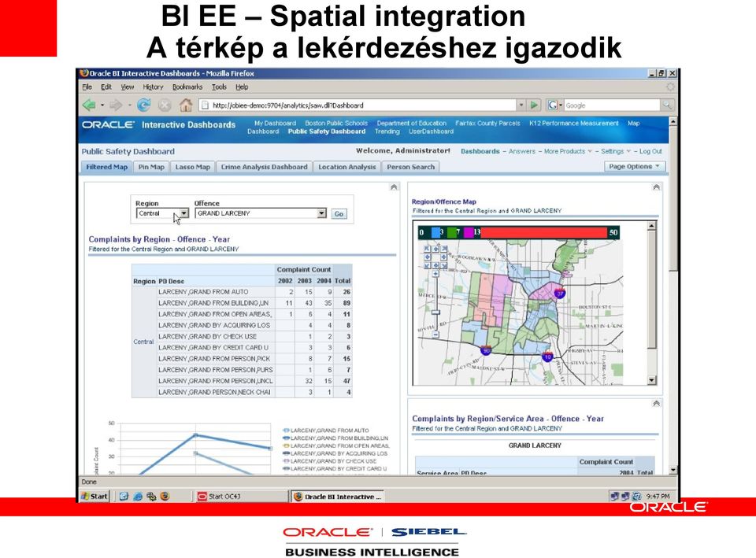Screen dimensions: 756x558
Task: Launch Internet Explorer from the quick launch bar
Action: coord(138,496)
